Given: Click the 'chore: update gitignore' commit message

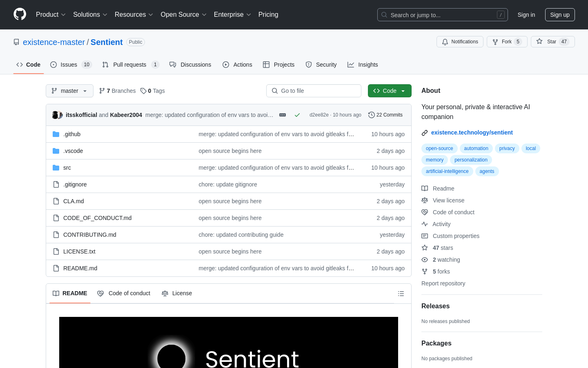Looking at the screenshot, I should [x=228, y=184].
